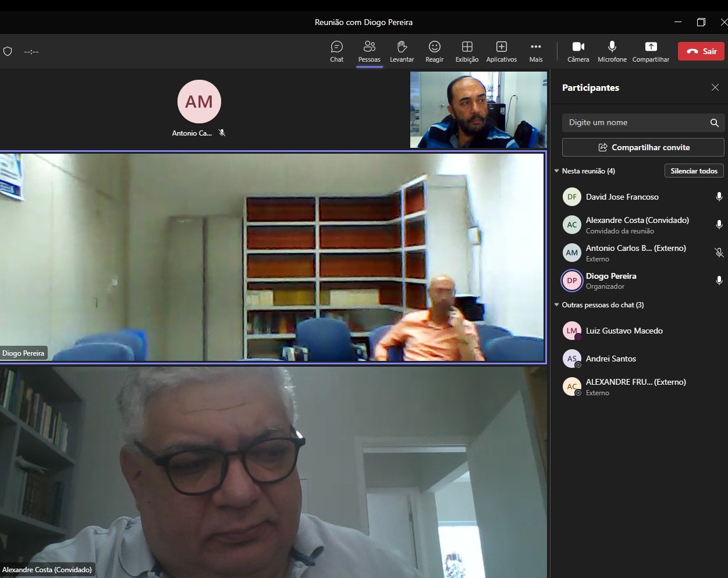The width and height of the screenshot is (728, 578).
Task: Leave the meeting with Sair
Action: tap(701, 51)
